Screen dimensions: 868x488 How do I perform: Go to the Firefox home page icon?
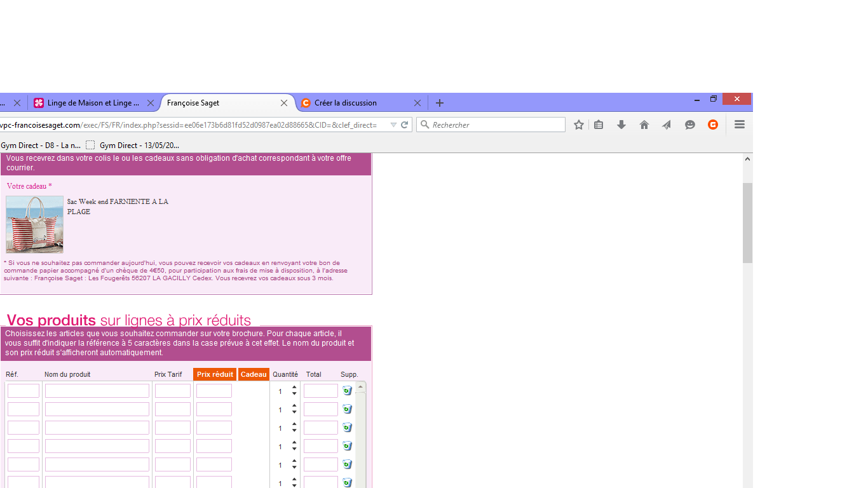click(644, 125)
